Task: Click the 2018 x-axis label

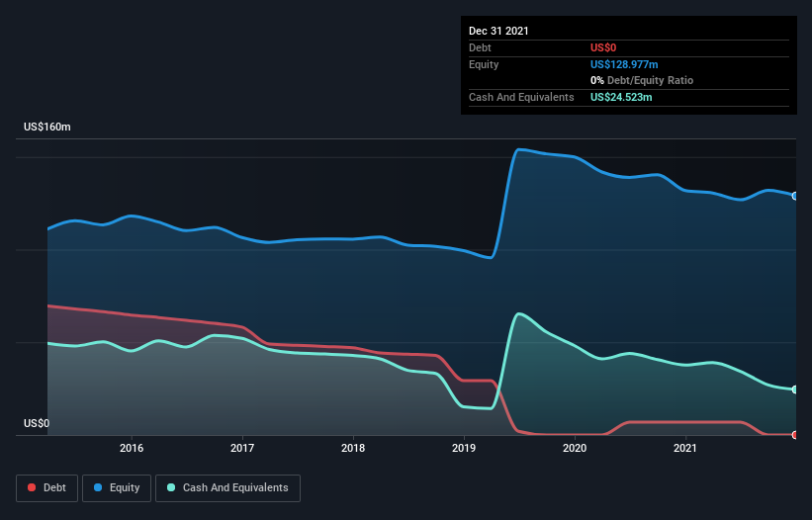Action: [353, 448]
